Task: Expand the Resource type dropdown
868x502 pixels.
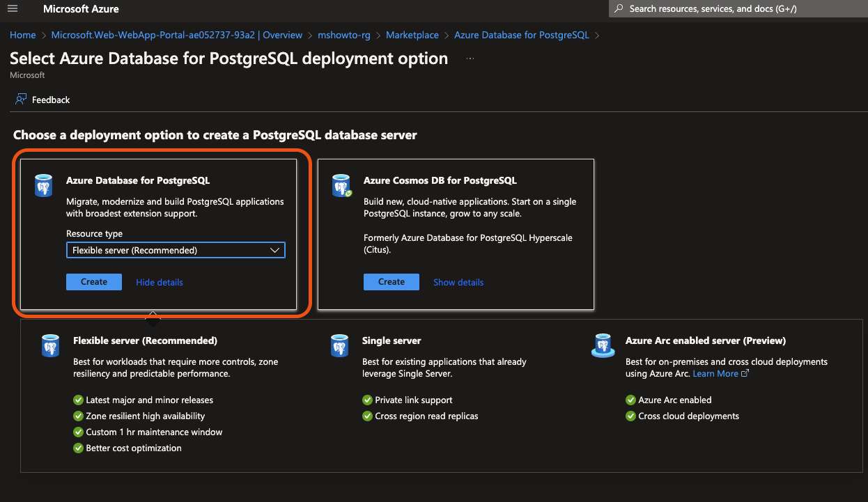Action: (x=176, y=250)
